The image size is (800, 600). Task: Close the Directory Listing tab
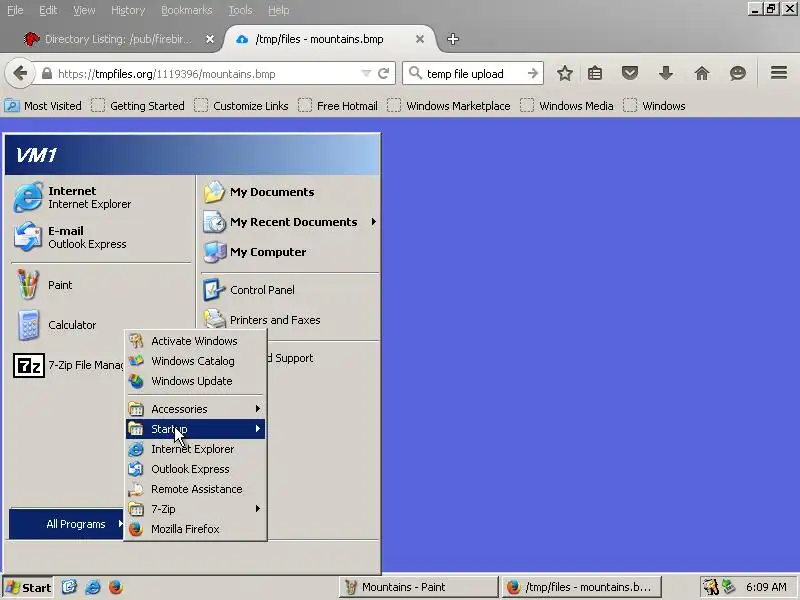click(210, 39)
